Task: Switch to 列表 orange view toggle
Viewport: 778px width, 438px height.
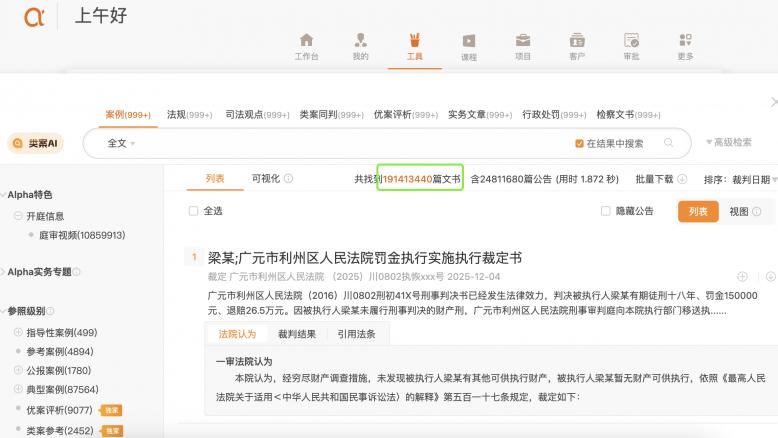Action: [x=698, y=211]
